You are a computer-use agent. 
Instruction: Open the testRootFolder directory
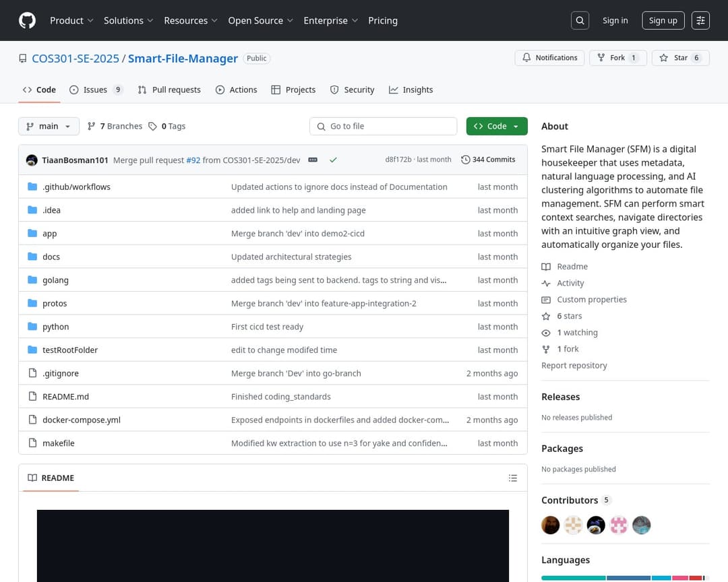click(70, 350)
